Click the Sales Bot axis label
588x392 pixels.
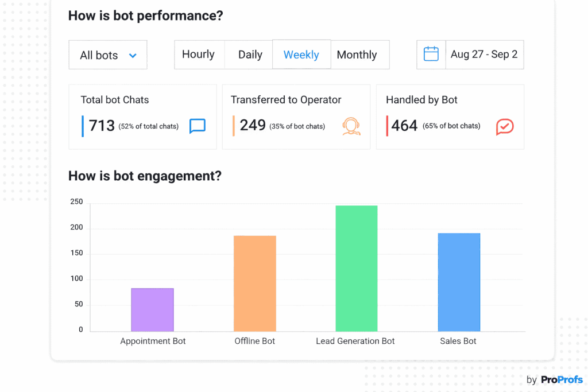point(458,340)
